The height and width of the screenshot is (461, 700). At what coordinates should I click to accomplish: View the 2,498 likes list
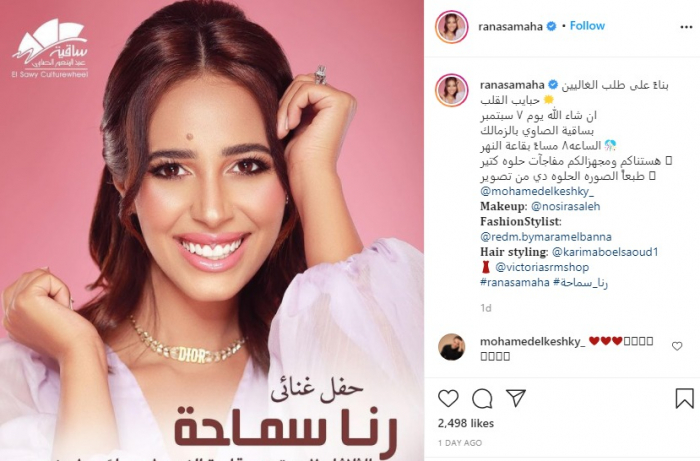click(466, 423)
